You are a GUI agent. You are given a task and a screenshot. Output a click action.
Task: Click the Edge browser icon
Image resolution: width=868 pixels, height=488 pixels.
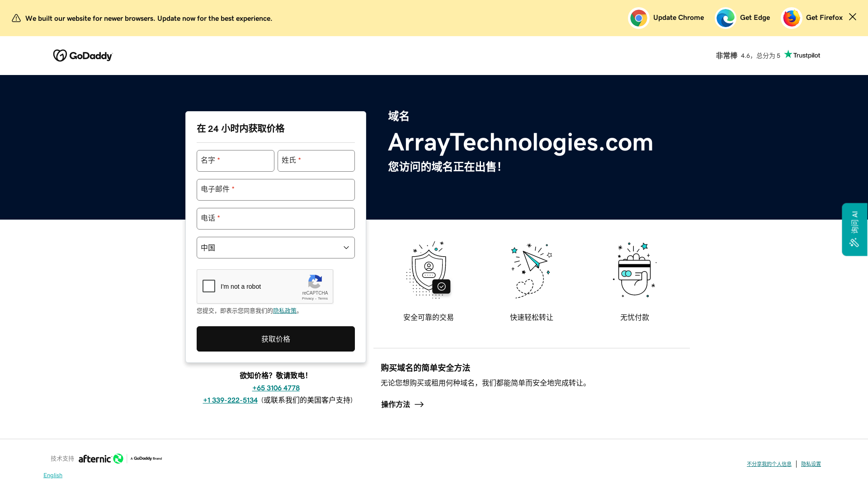coord(725,18)
